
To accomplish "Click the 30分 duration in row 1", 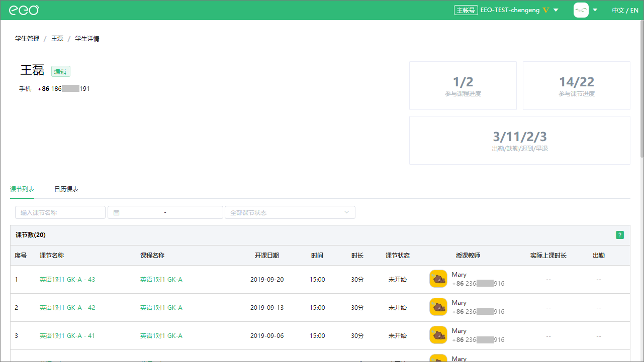I will [x=357, y=280].
